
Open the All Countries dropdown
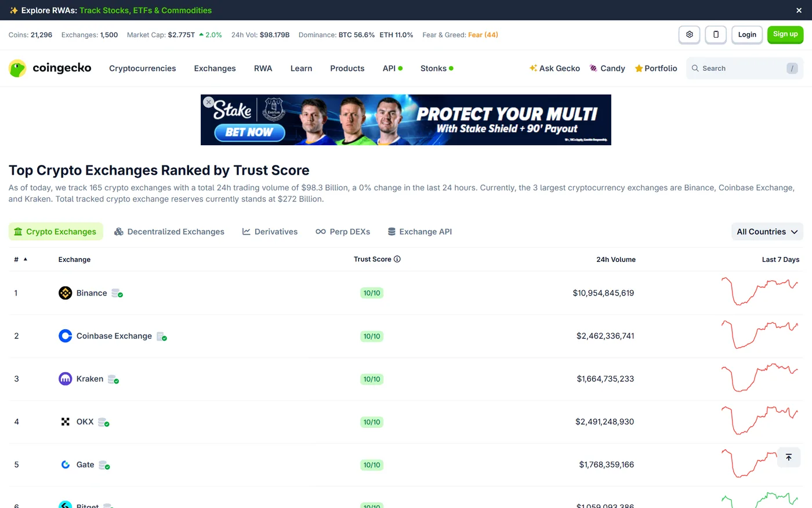pyautogui.click(x=767, y=232)
